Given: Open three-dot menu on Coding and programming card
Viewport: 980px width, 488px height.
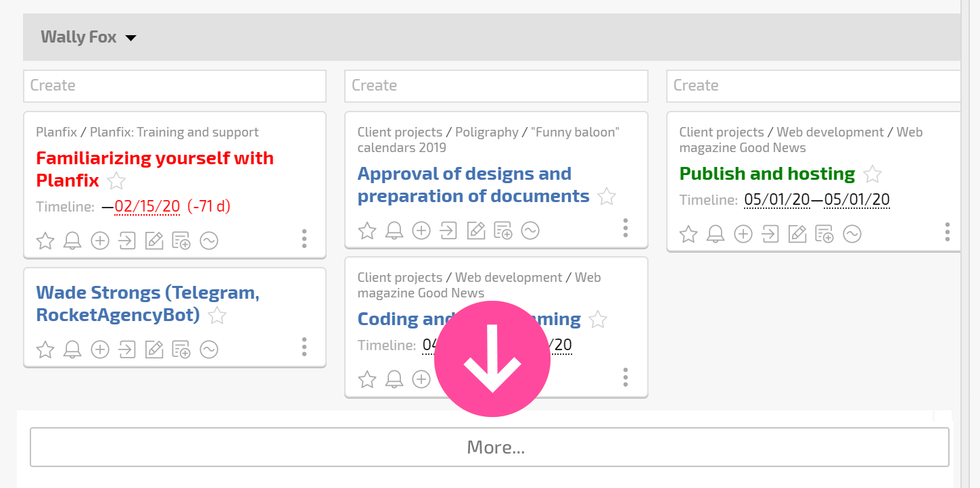Looking at the screenshot, I should (x=626, y=377).
